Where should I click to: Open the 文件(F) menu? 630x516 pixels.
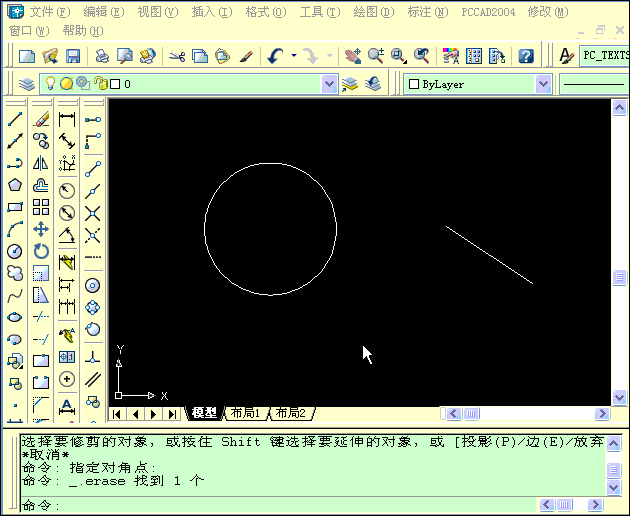pyautogui.click(x=50, y=12)
